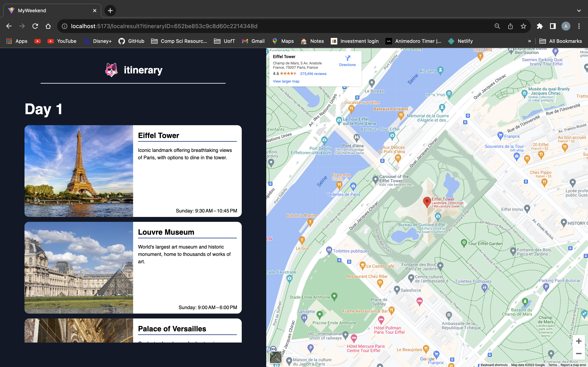Image resolution: width=588 pixels, height=367 pixels.
Task: Click View larger map link
Action: (286, 81)
